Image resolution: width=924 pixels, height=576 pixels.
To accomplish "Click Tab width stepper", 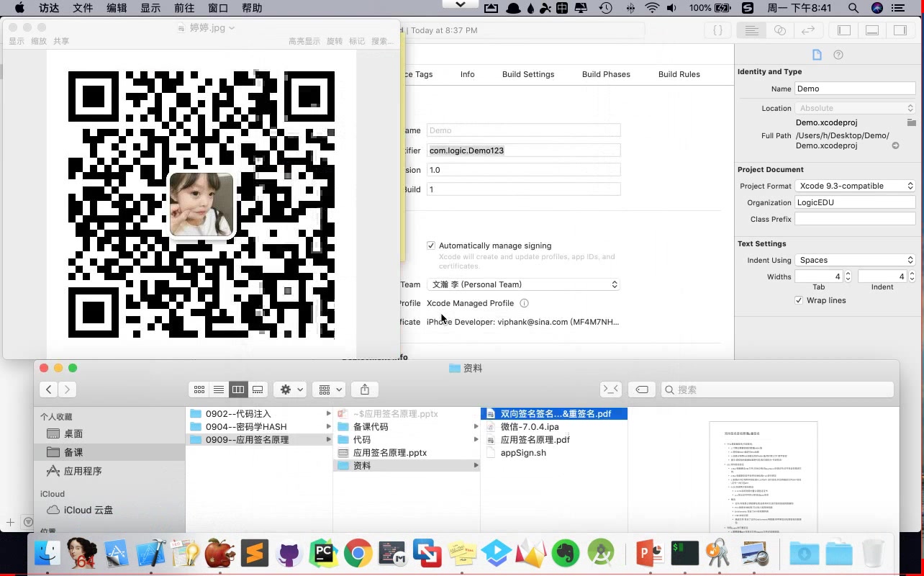I will click(848, 276).
